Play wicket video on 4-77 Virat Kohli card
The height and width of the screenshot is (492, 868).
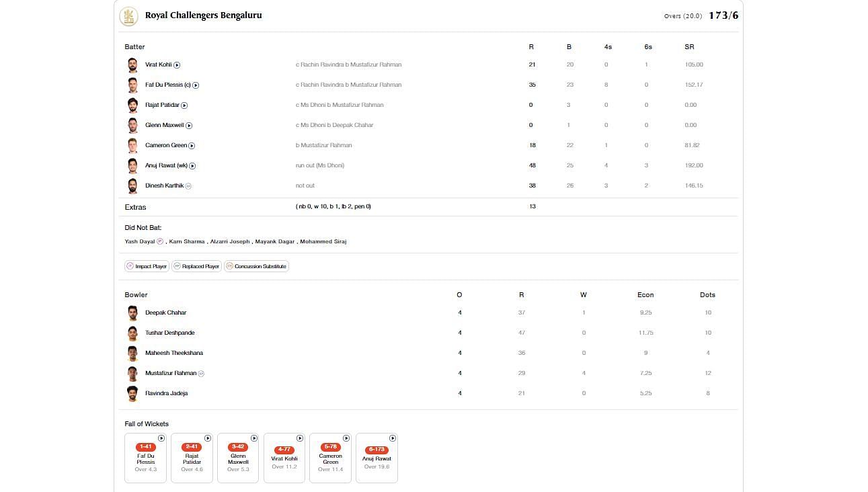click(x=300, y=438)
